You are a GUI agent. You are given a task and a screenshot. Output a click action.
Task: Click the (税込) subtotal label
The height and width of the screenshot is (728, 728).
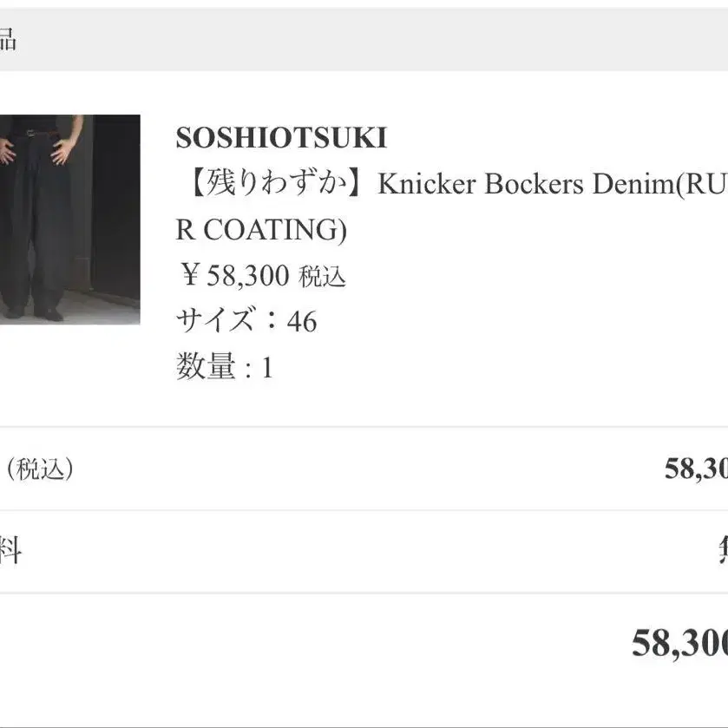(x=39, y=469)
